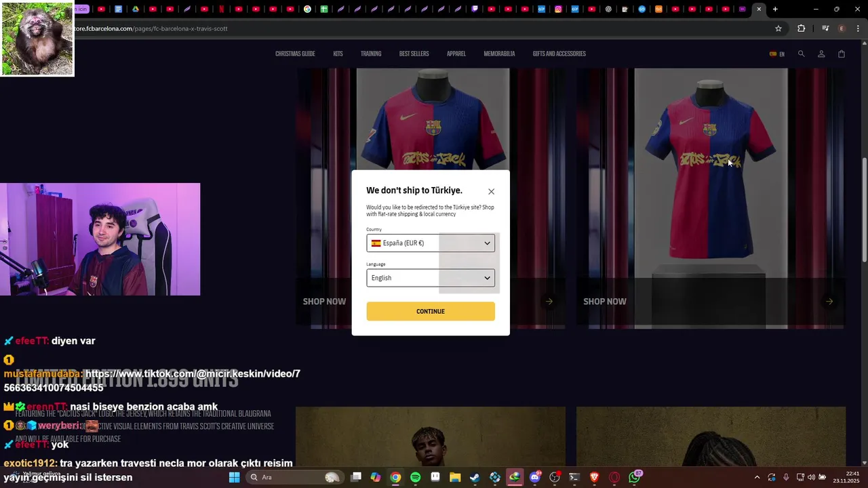
Task: Click the address bar with fcbarcelona.com URL
Action: coord(420,28)
